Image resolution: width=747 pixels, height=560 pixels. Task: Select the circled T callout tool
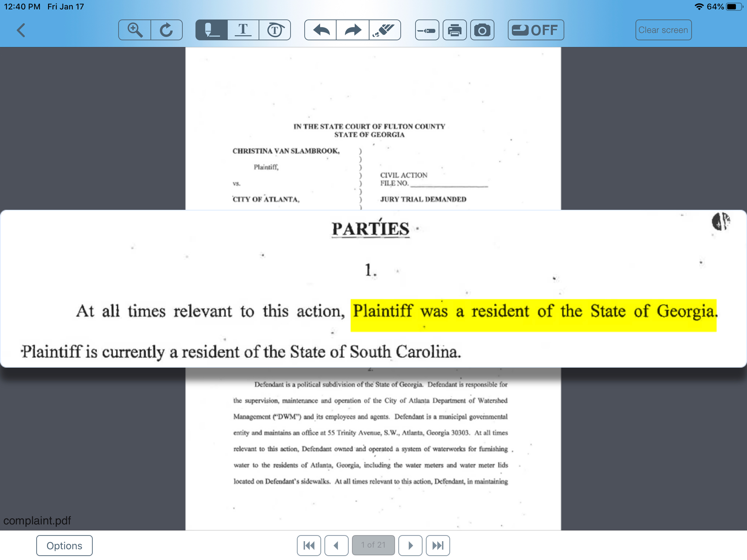click(275, 30)
